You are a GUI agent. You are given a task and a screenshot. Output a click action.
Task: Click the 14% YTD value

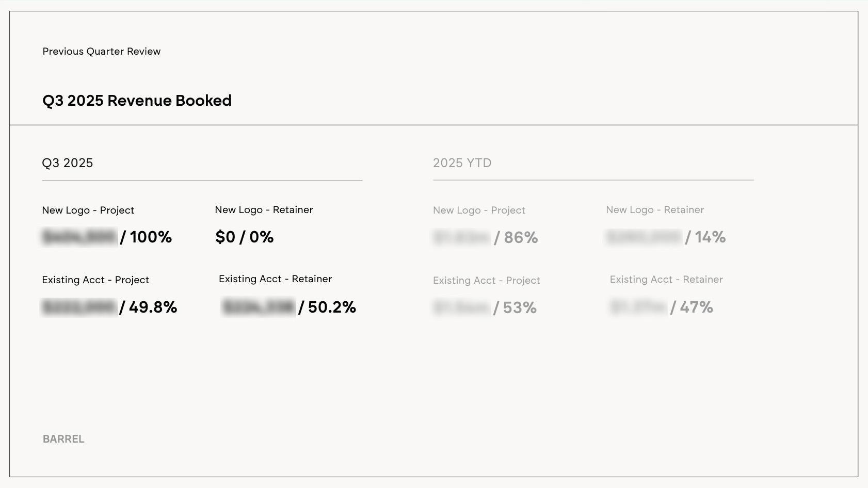[710, 237]
